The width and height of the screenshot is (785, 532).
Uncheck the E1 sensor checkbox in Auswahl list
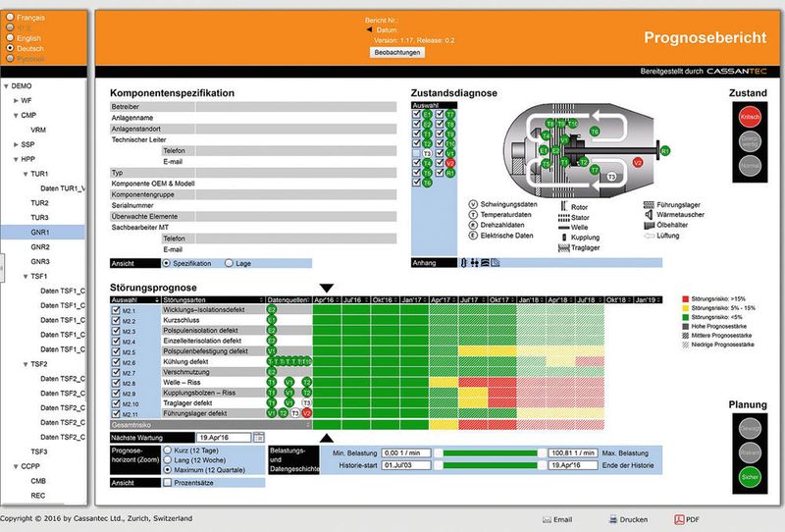[x=416, y=114]
